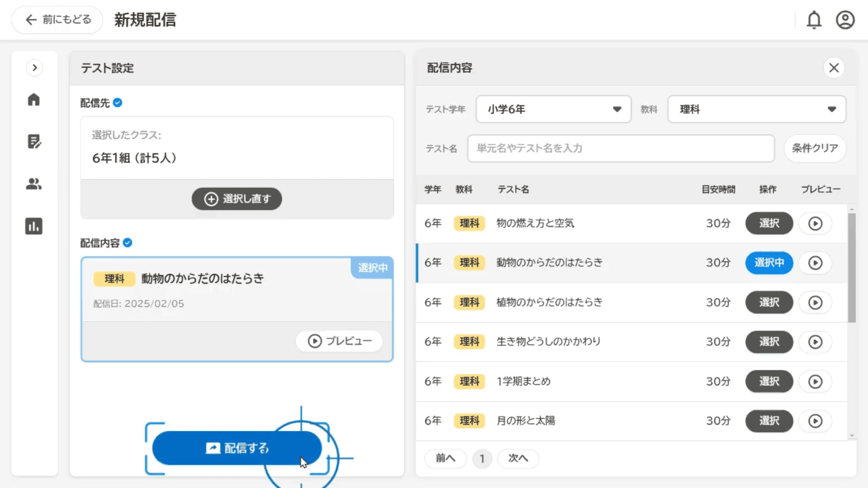
Task: Open the テスト学年 dropdown
Action: 553,109
